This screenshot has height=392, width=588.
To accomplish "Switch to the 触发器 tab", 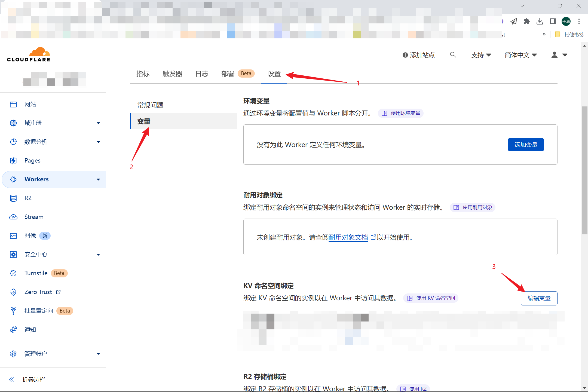I will (172, 74).
